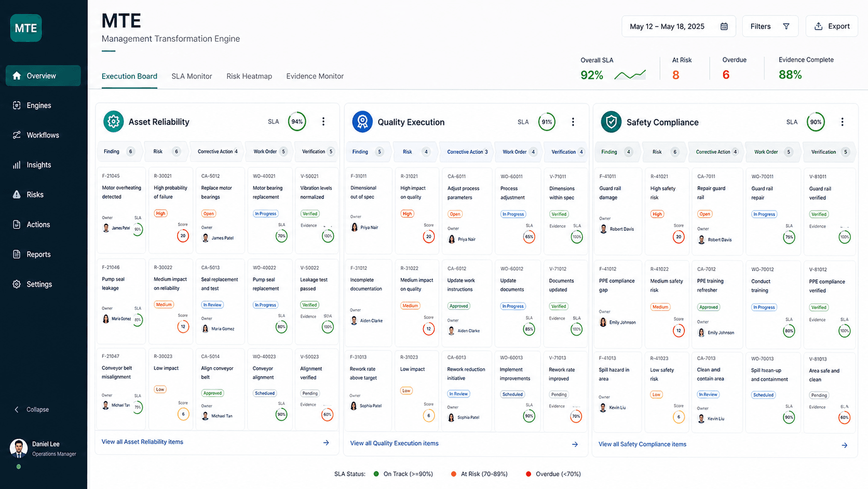The height and width of the screenshot is (489, 868).
Task: Go to Insights in the sidebar
Action: (43, 165)
